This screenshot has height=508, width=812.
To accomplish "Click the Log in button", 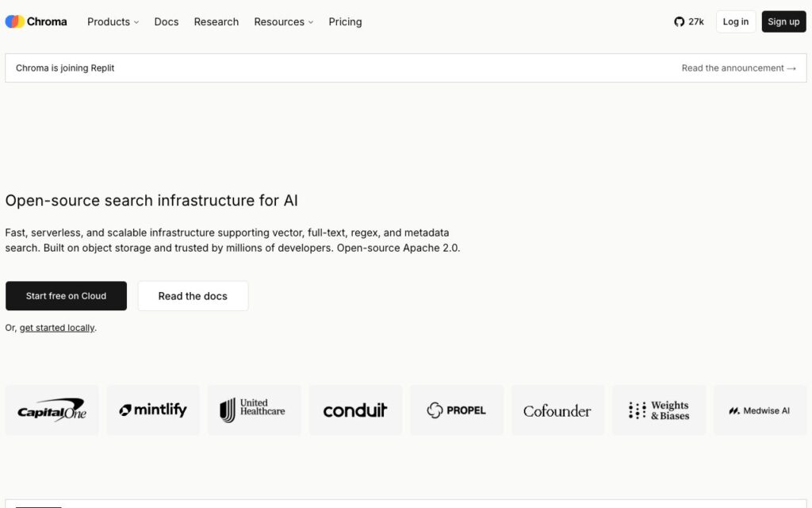I will click(x=735, y=21).
